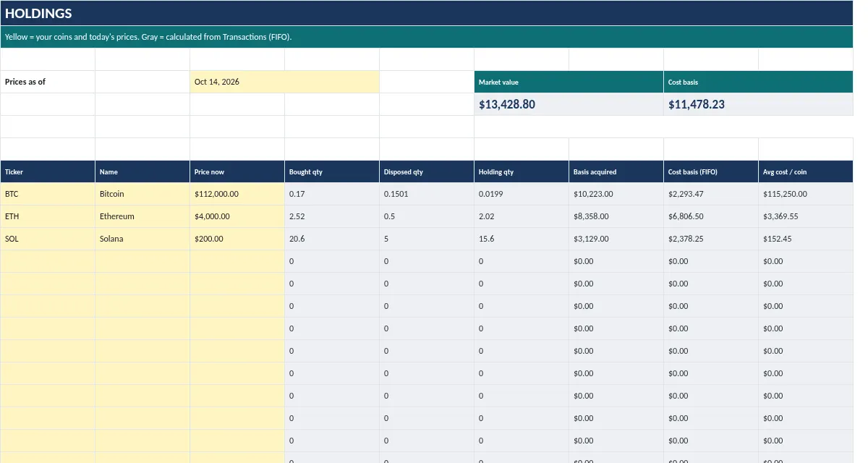Click BTC holding qty 0.0199
The width and height of the screenshot is (868, 463).
click(522, 194)
